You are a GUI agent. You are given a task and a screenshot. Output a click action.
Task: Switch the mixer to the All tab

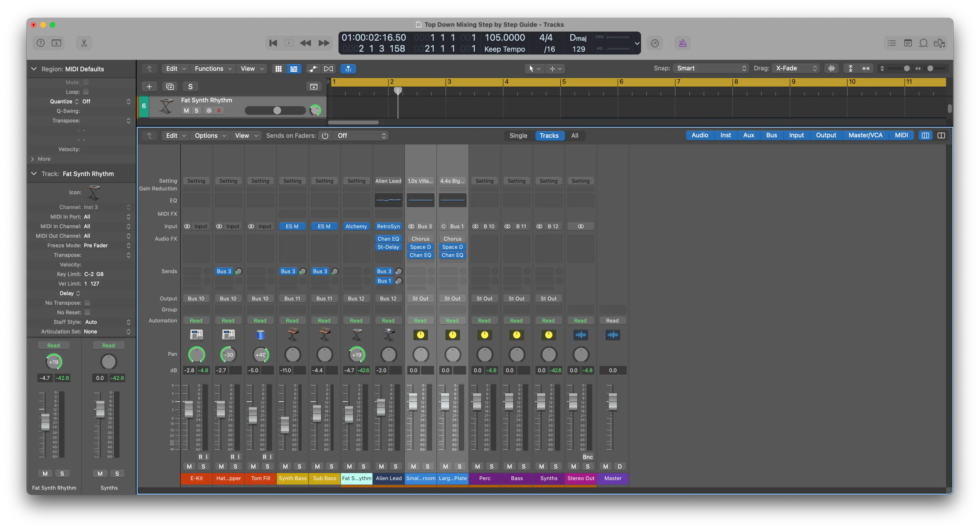[x=575, y=136]
